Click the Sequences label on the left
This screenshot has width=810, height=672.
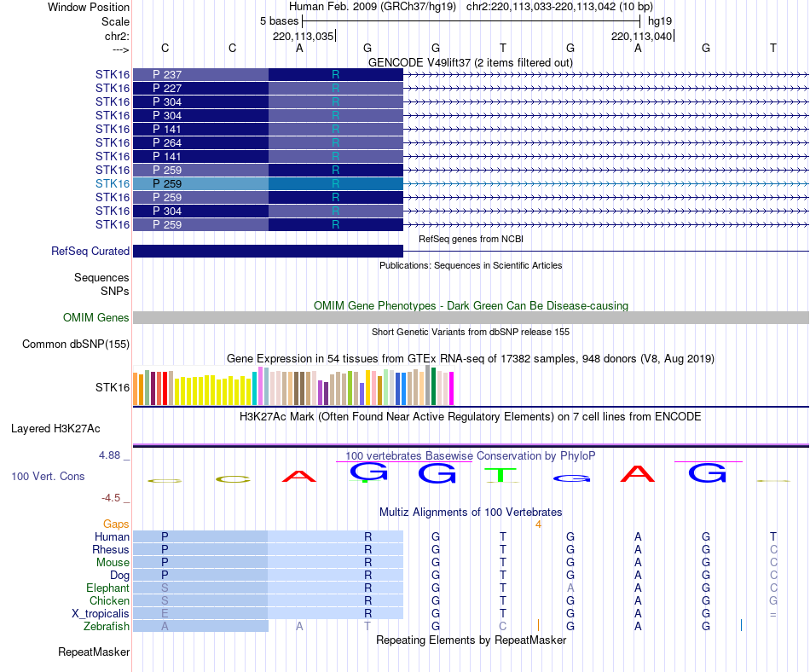coord(101,278)
